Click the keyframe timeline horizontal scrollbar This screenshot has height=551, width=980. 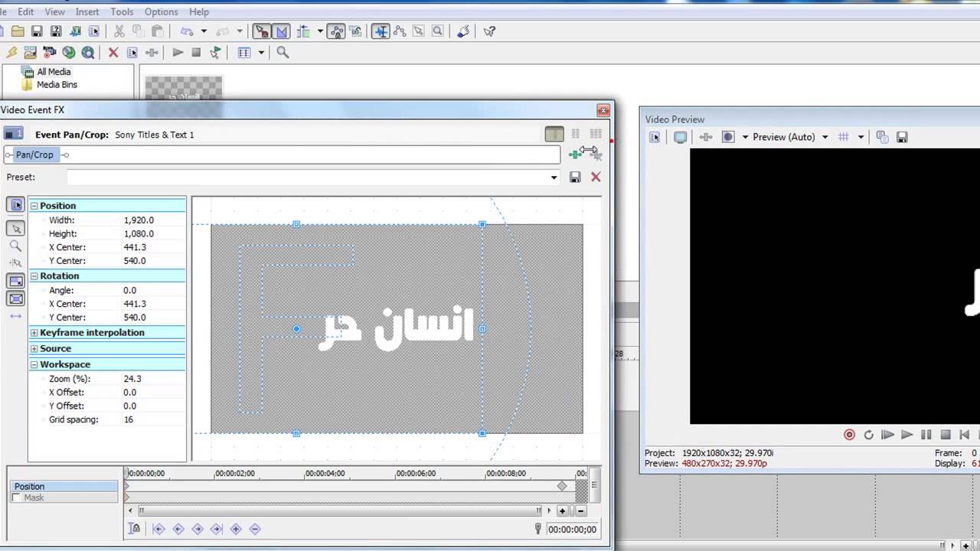(x=339, y=510)
